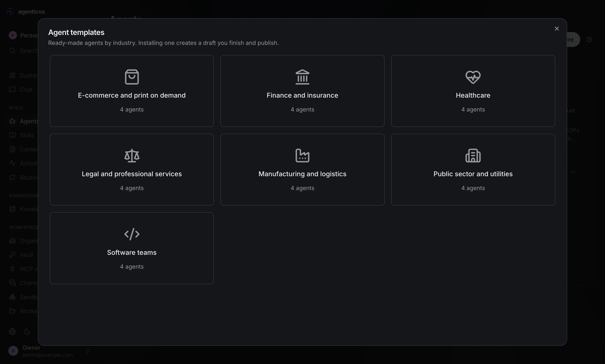Screen dimensions: 605x364
Task: Open Knowledge via its sidebar database icon
Action: coord(12,209)
